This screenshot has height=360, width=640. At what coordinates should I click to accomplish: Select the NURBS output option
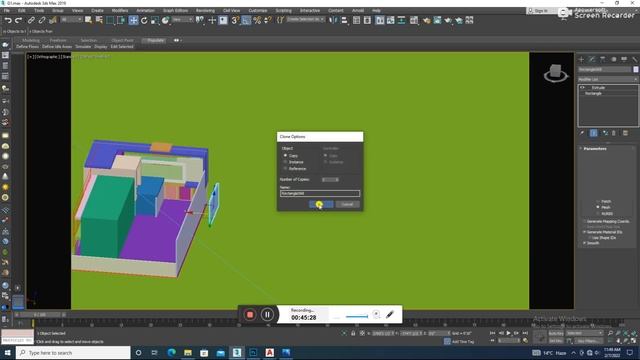coord(604,213)
